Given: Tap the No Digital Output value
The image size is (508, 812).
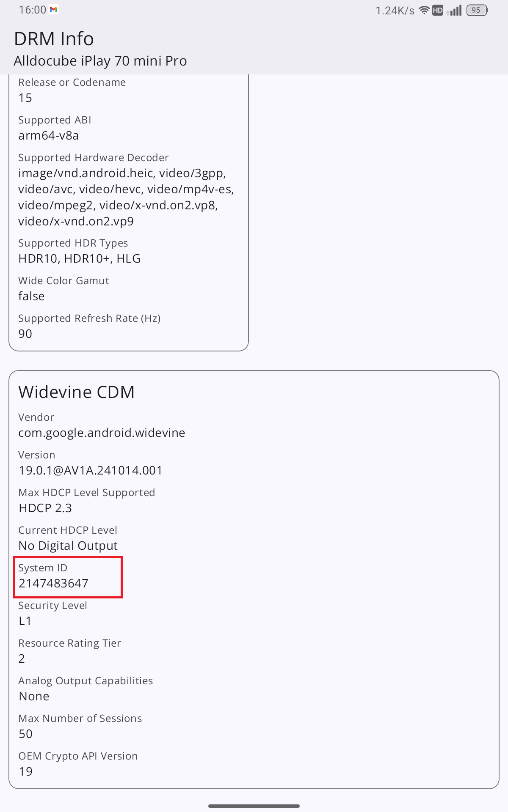Looking at the screenshot, I should tap(68, 546).
